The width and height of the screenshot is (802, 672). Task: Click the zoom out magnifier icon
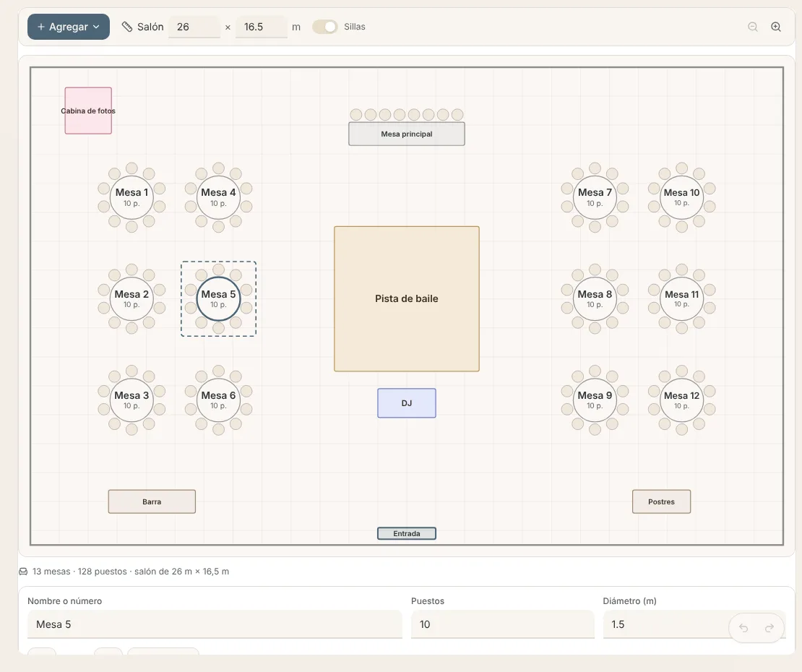pyautogui.click(x=752, y=27)
